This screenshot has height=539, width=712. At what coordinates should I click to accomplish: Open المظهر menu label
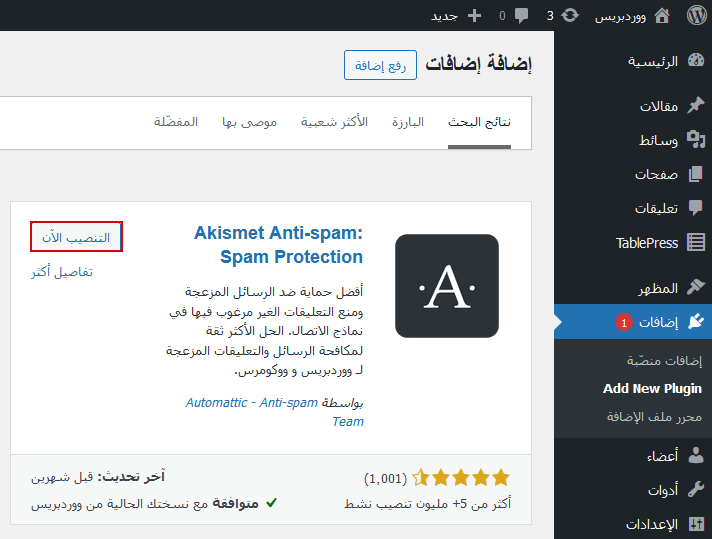658,288
